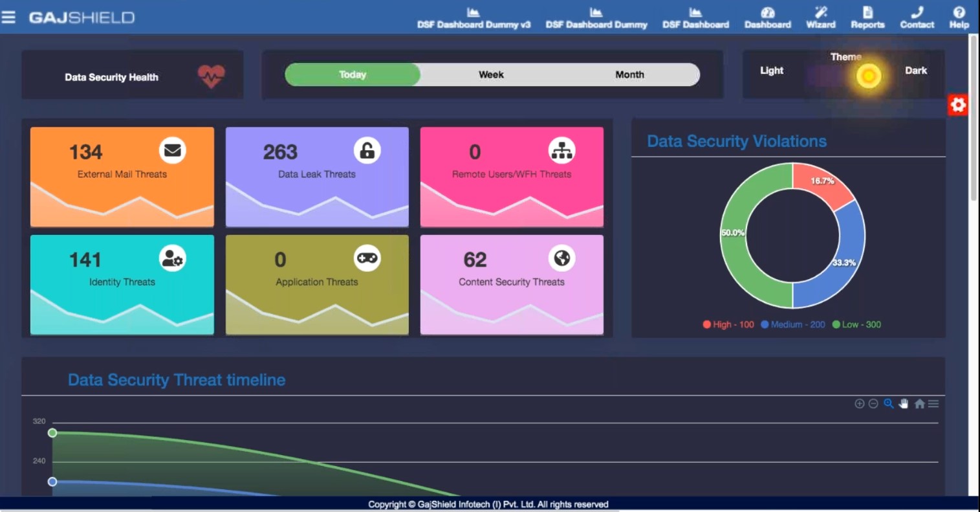Choose the Dark theme label
Image resolution: width=980 pixels, height=512 pixels.
(915, 71)
